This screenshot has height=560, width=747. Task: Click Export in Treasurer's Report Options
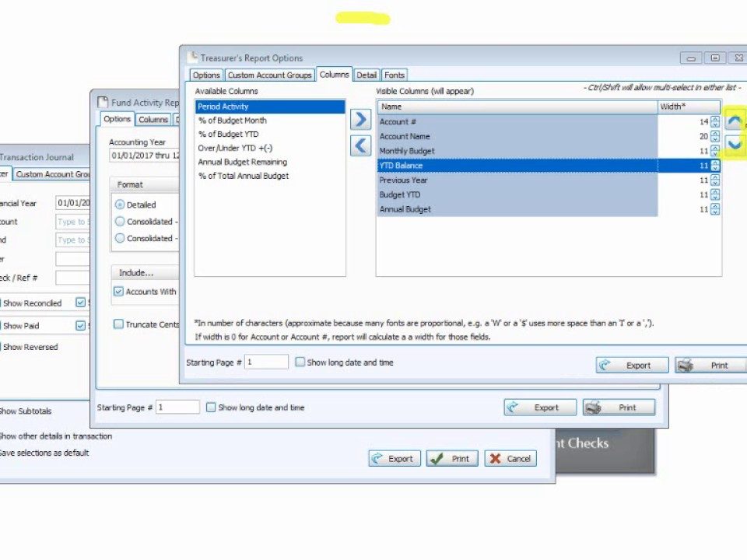click(x=632, y=365)
